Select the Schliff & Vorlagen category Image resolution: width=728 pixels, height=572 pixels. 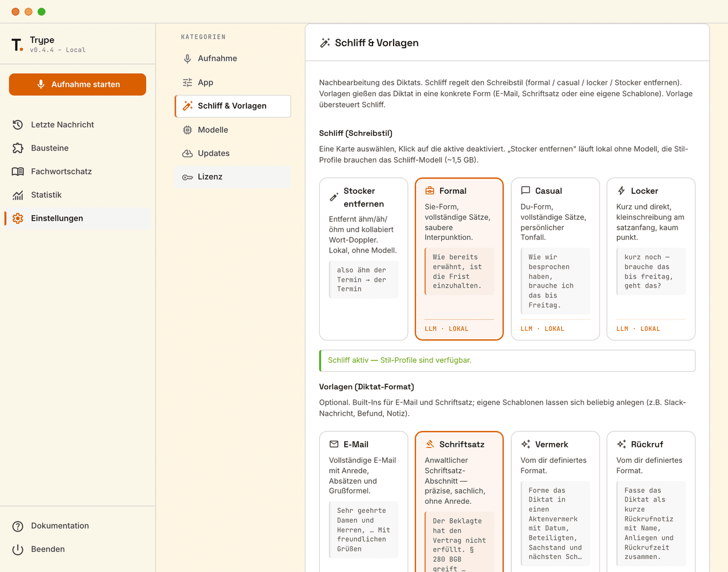click(x=233, y=106)
